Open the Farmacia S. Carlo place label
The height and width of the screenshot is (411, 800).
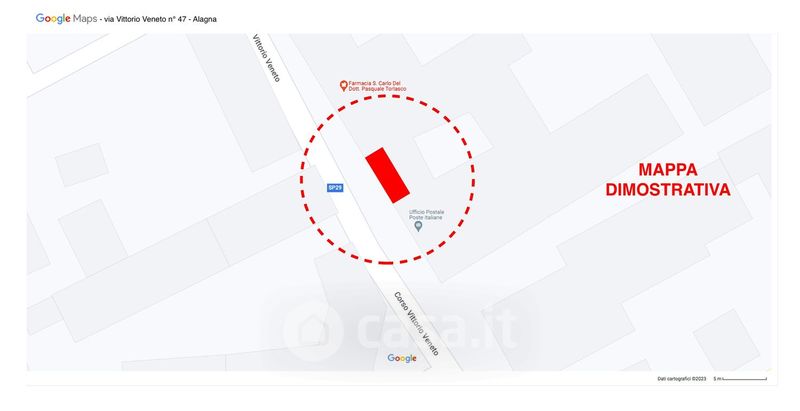click(378, 86)
